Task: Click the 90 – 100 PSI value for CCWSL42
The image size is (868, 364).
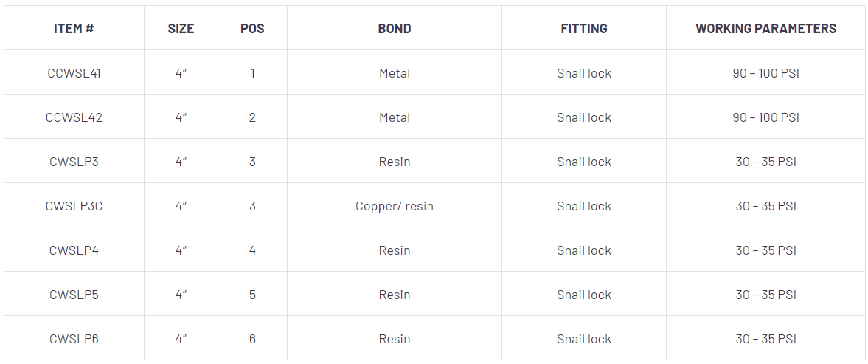Action: 765,117
